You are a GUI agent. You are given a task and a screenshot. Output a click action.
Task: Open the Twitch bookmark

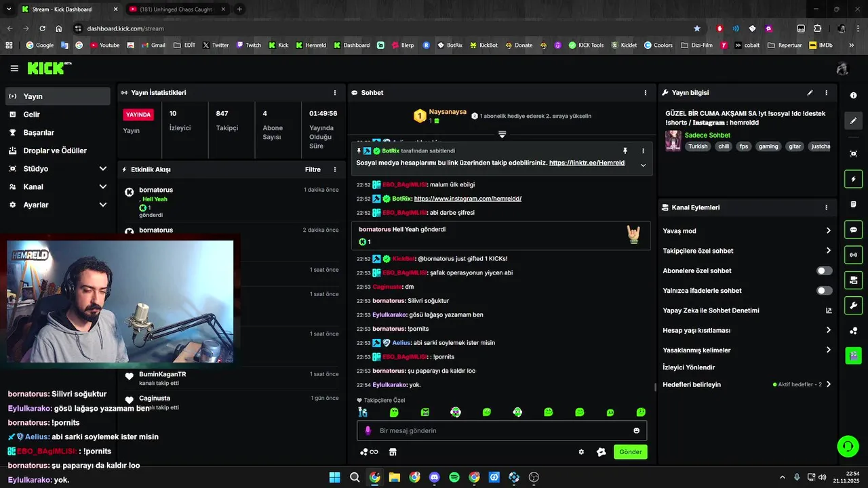click(x=249, y=45)
